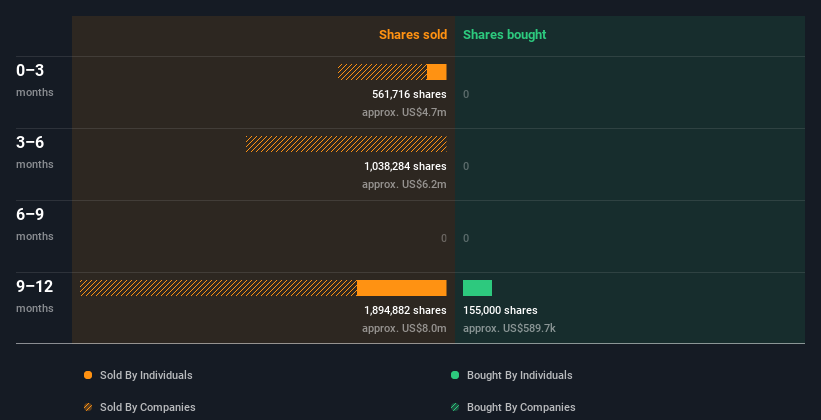Click the hatched sold bar in 3–6 months row

pos(346,144)
